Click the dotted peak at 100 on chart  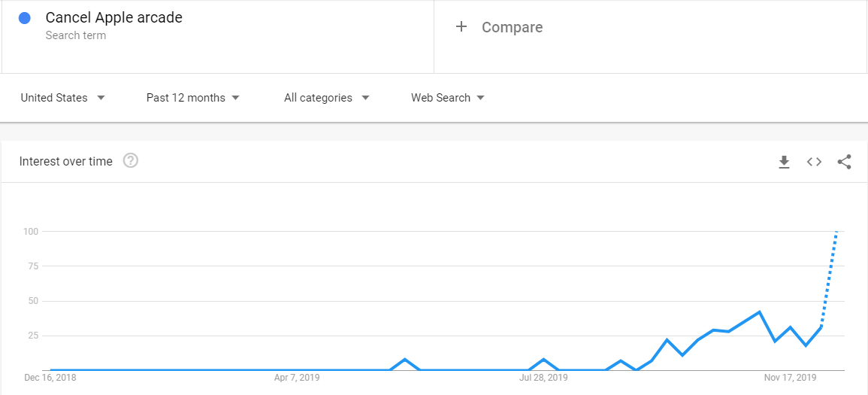tap(836, 232)
